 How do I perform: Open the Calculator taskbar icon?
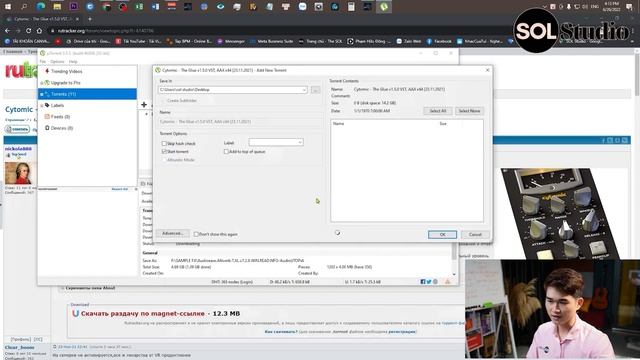[x=351, y=7]
